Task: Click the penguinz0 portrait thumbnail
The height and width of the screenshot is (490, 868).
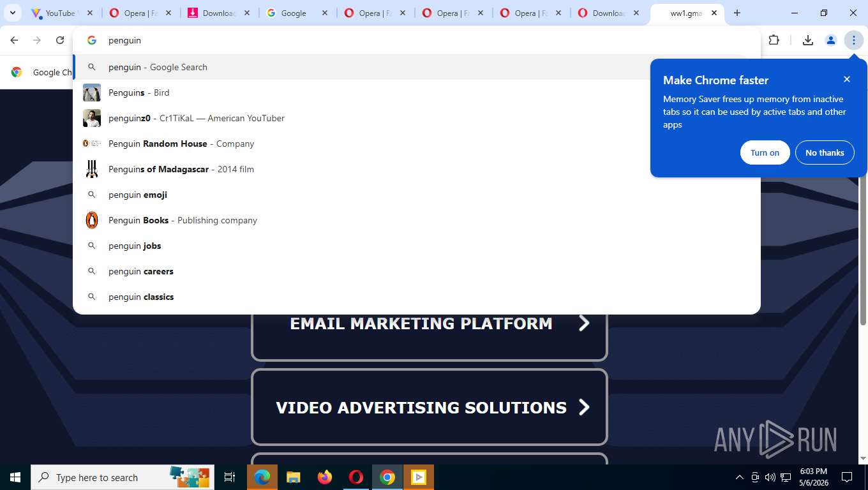Action: point(92,118)
